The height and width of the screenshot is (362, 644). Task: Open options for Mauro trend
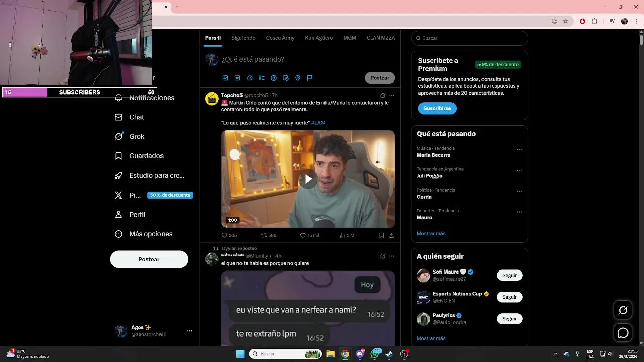click(519, 212)
